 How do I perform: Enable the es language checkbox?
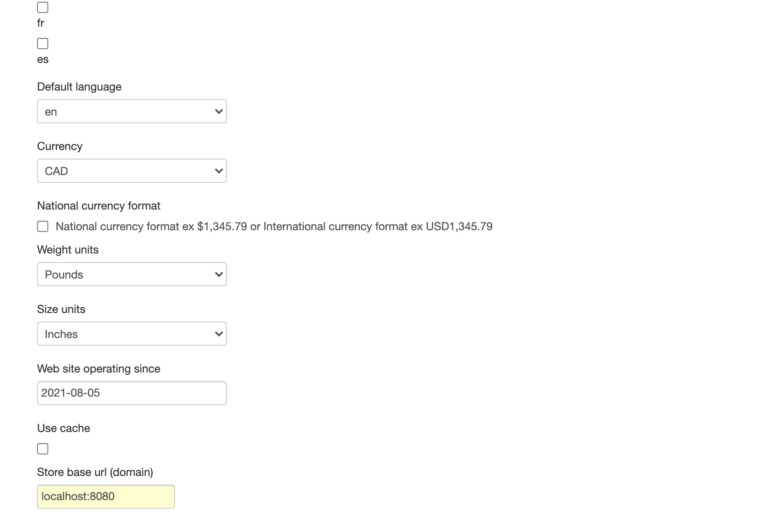pos(43,44)
